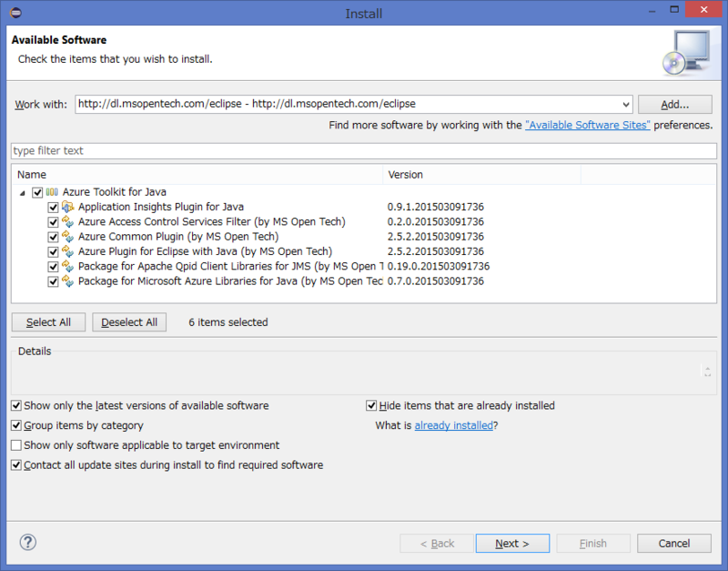Viewport: 728px width, 571px height.
Task: Toggle Contact all update sites during install
Action: click(x=16, y=465)
